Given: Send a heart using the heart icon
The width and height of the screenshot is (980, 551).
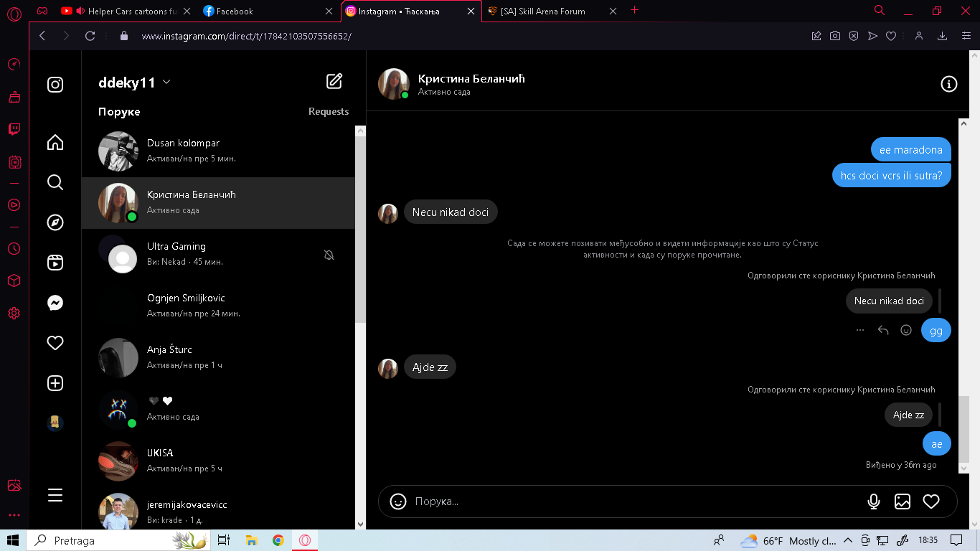Looking at the screenshot, I should point(930,501).
